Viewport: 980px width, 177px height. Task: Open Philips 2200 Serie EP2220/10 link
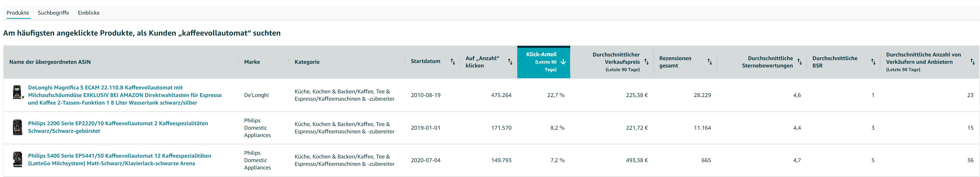(x=118, y=127)
